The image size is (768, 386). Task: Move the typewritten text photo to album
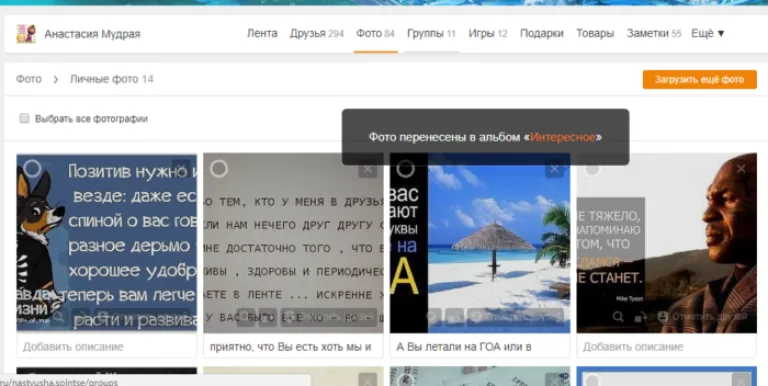(x=267, y=317)
